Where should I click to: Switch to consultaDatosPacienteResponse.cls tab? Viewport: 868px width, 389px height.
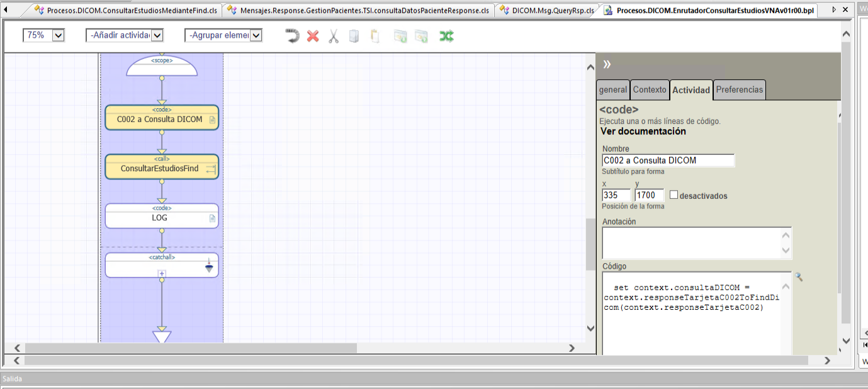pos(359,10)
